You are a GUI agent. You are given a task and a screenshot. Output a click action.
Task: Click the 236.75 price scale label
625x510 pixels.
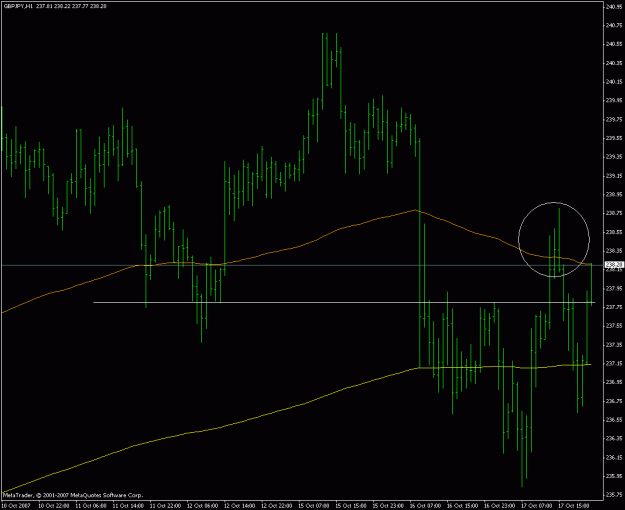pos(614,401)
